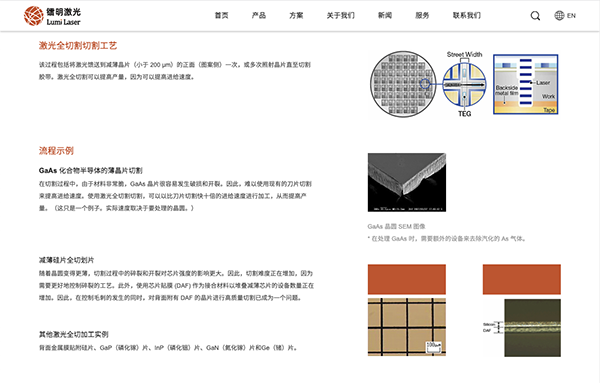Open the 服务 menu item
The height and width of the screenshot is (383, 600).
[422, 15]
